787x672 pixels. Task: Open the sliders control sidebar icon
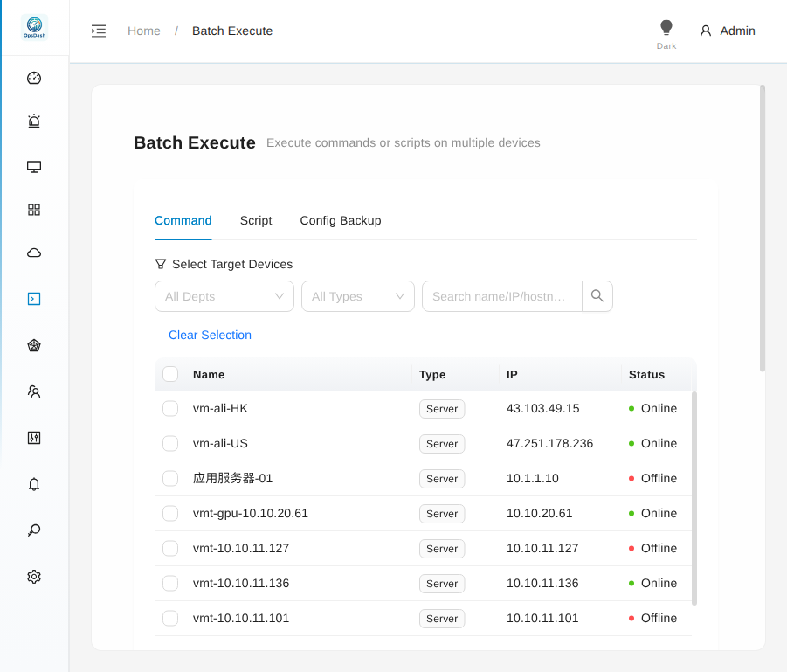(x=34, y=438)
